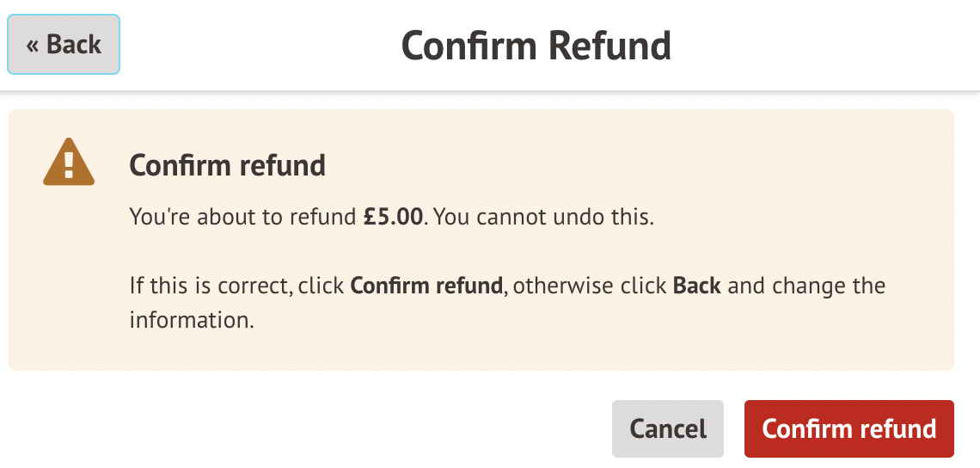Screen dimensions: 980x468
Task: Click the orange warning triangle icon
Action: tap(69, 163)
